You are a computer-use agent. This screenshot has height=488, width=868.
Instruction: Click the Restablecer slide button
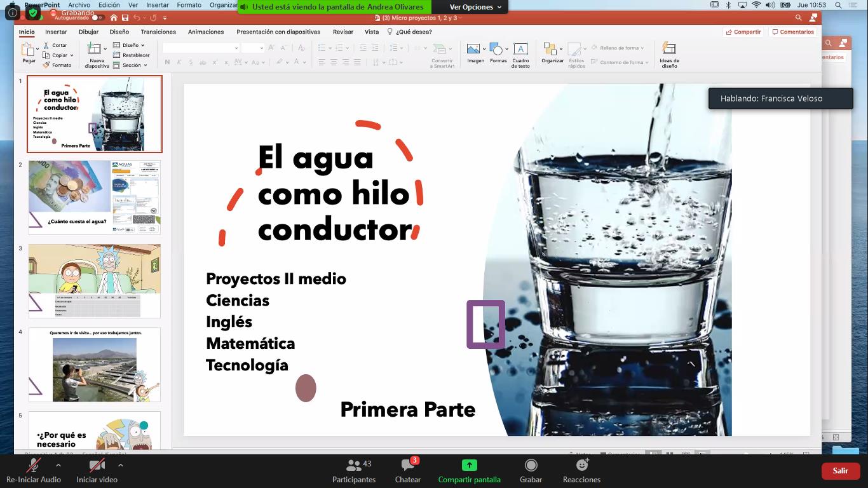pos(131,55)
